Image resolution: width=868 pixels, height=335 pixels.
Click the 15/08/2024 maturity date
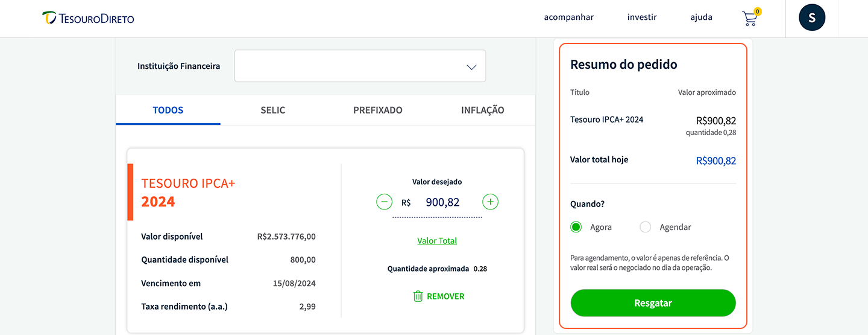(294, 284)
